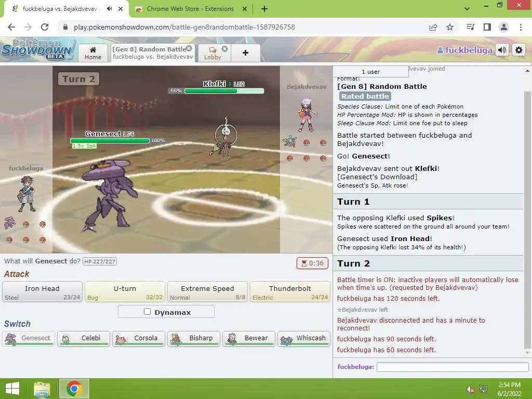Open the Chrome three-dot menu
This screenshot has width=532, height=399.
tap(521, 27)
